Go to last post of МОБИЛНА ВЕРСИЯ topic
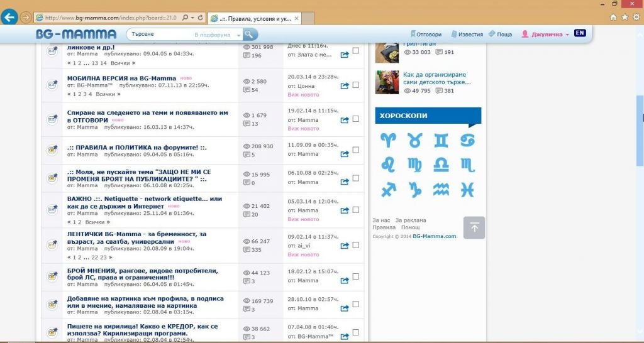The height and width of the screenshot is (343, 644). tap(345, 85)
